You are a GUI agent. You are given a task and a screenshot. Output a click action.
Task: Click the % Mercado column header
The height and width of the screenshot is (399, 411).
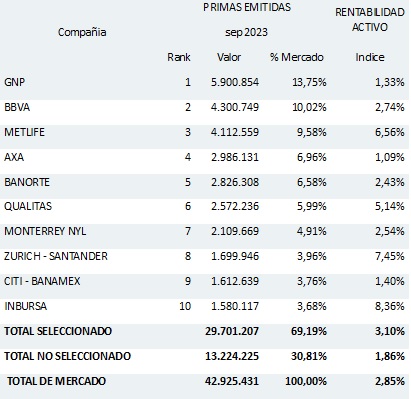tap(297, 57)
